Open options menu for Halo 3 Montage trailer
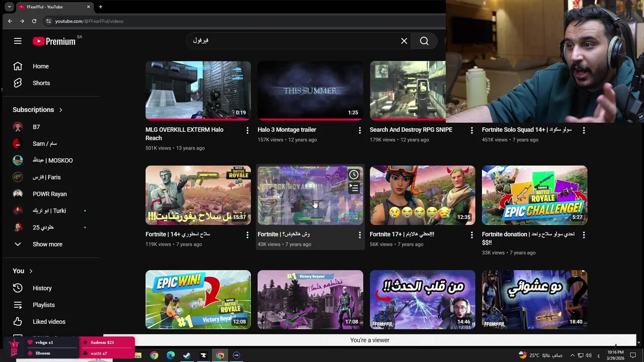The image size is (644, 362). [359, 130]
